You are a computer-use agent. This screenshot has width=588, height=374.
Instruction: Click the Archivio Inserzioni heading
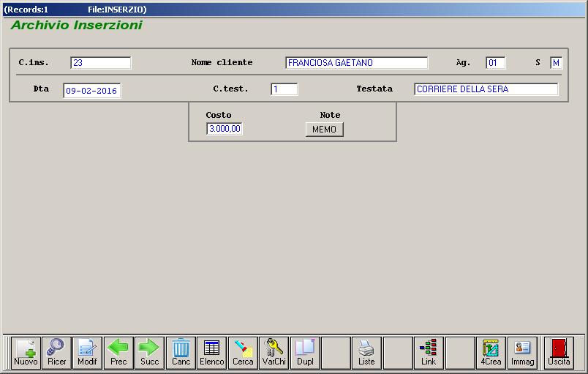(x=77, y=25)
